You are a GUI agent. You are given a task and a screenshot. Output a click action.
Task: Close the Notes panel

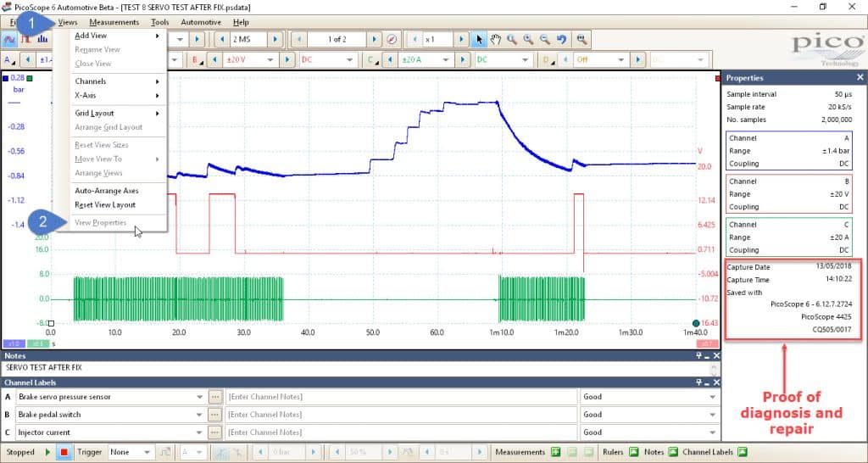coord(716,355)
